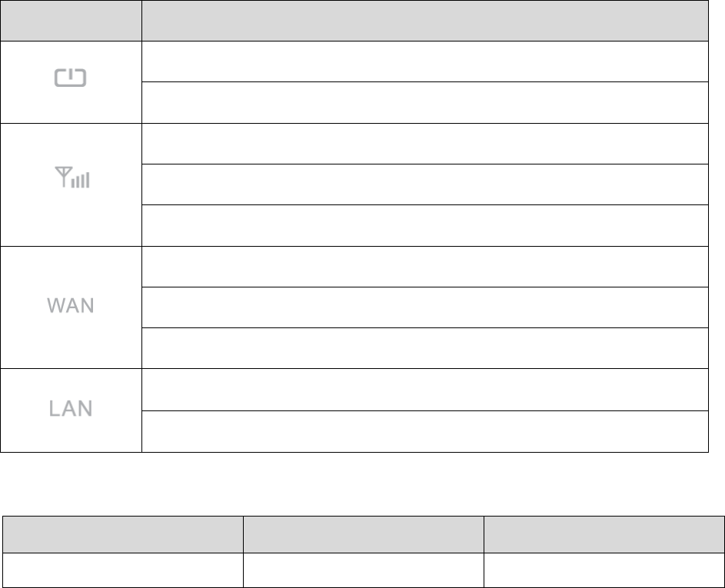Select the first empty row next to WAN
The width and height of the screenshot is (725, 588).
point(424,266)
